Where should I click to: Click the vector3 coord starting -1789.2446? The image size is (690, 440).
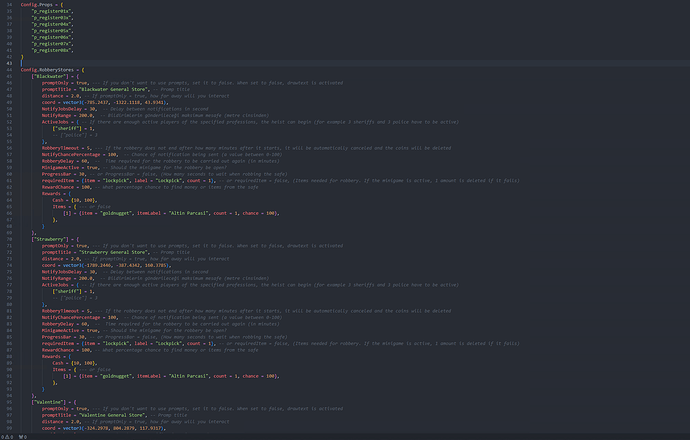point(116,265)
